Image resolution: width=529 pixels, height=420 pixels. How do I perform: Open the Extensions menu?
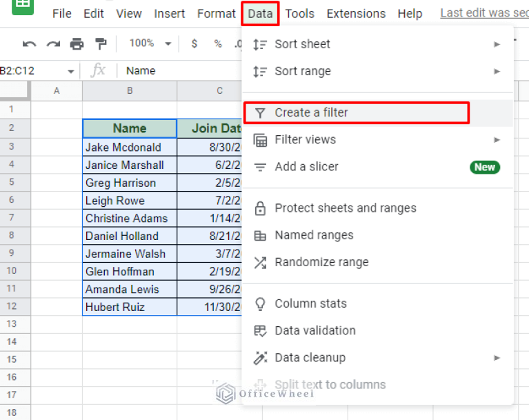click(356, 14)
